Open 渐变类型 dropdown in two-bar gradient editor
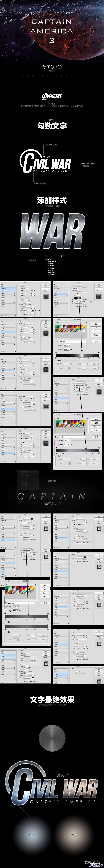 pyautogui.click(x=16, y=607)
